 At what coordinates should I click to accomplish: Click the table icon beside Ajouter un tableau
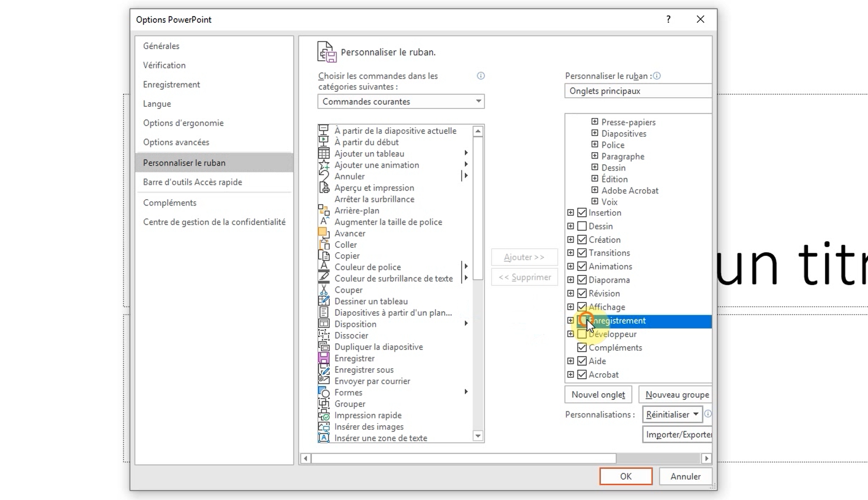coord(324,153)
